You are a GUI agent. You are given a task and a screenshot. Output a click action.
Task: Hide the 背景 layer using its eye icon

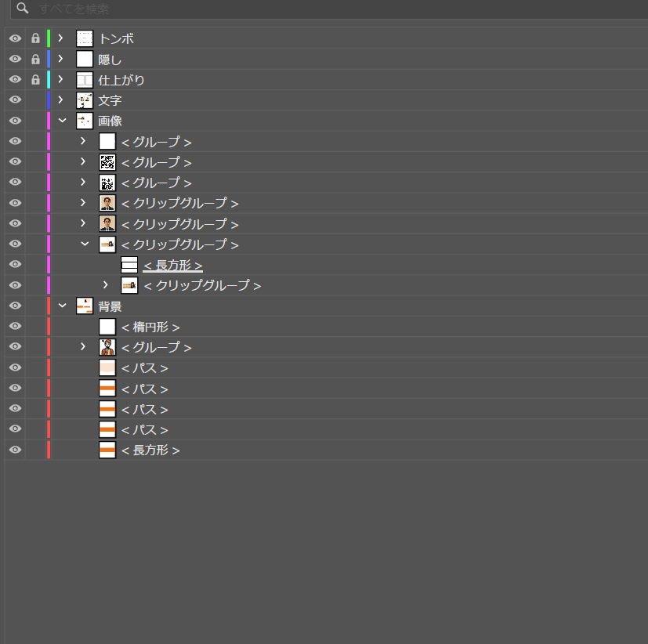click(x=15, y=306)
